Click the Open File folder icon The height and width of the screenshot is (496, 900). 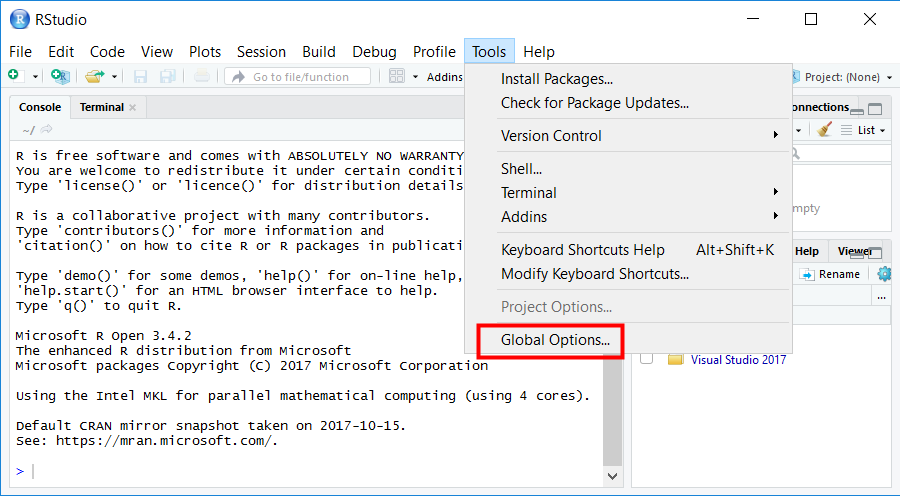[x=95, y=76]
